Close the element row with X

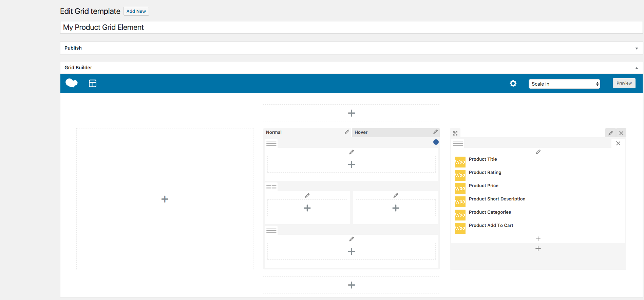click(618, 143)
